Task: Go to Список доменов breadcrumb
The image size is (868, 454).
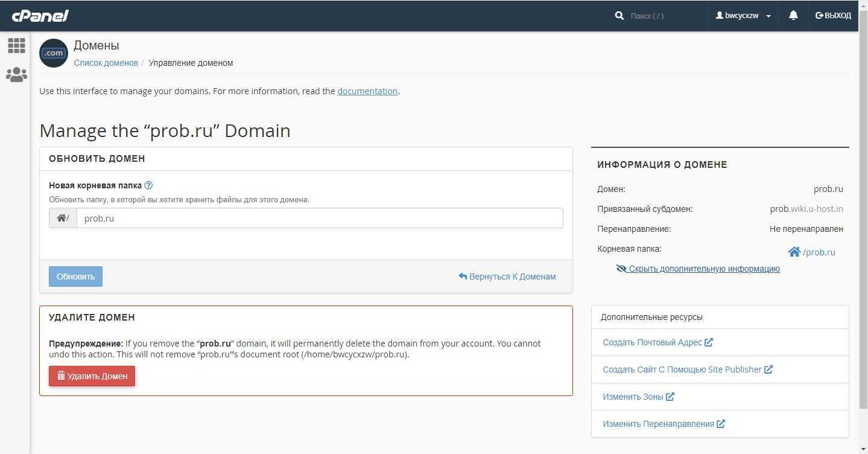Action: point(106,63)
